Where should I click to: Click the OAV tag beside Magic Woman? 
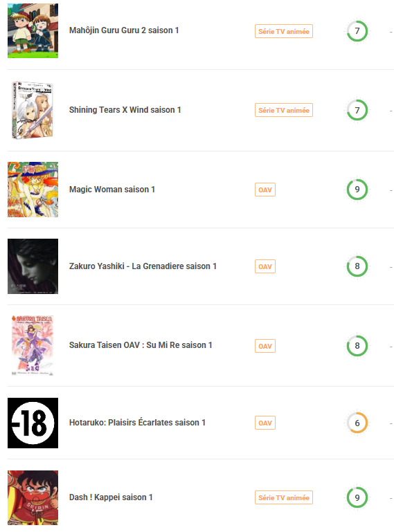265,190
